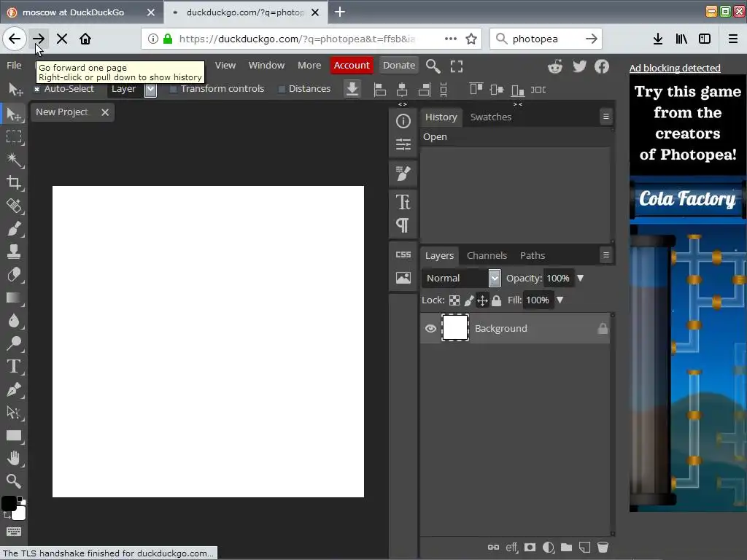The image size is (747, 560).
Task: Select the Rectangle shape tool
Action: (x=14, y=436)
